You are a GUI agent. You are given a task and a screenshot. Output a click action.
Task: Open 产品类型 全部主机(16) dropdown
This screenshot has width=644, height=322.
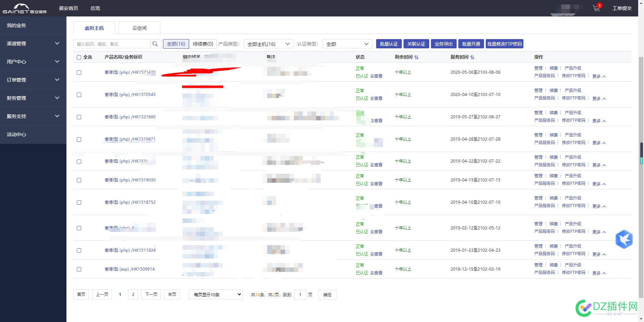coord(269,44)
